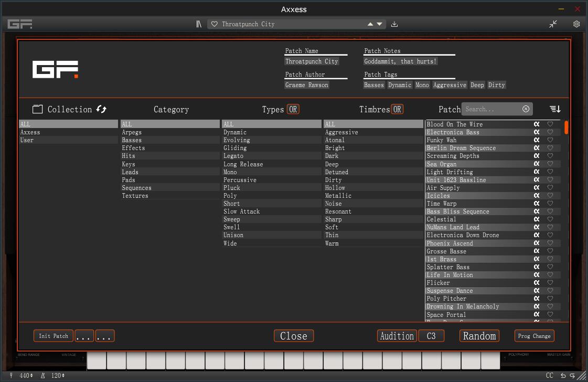Click the shrink window arrows icon
Viewport: 588px width, 382px height.
click(553, 24)
